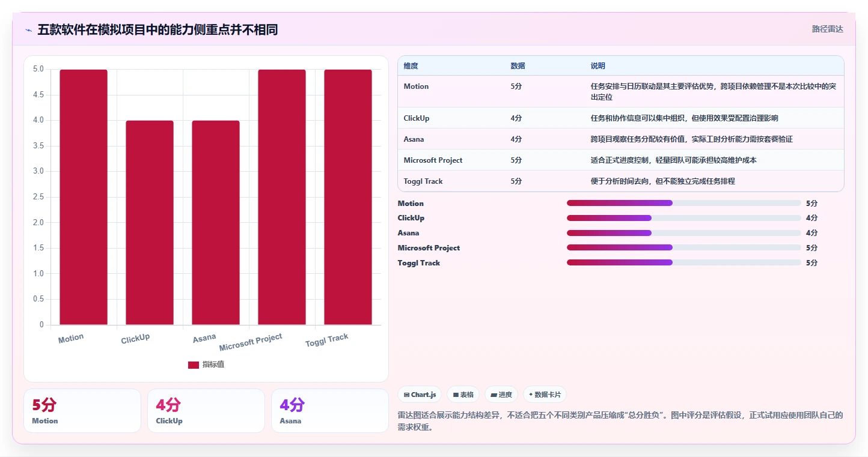Screen dimensions: 868x457
Task: Click the 路径雷达 label in header
Action: coord(828,29)
